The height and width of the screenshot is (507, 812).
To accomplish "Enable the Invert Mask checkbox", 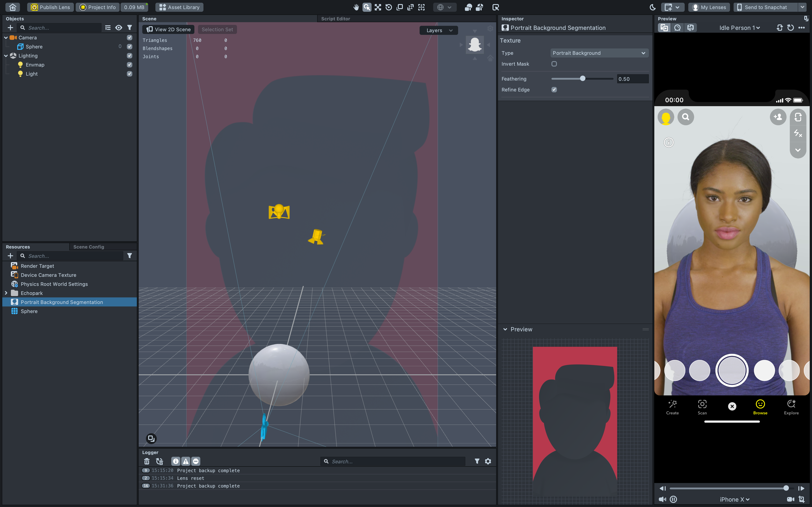I will click(554, 64).
